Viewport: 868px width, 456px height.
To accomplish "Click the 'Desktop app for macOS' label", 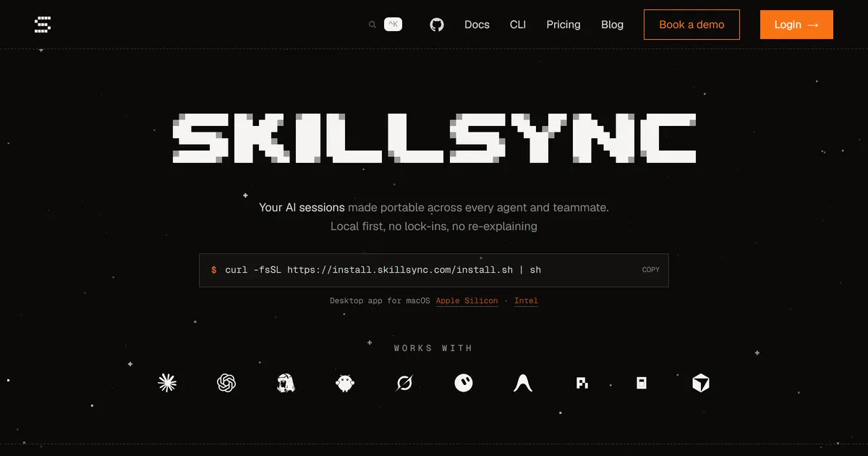I will click(380, 300).
